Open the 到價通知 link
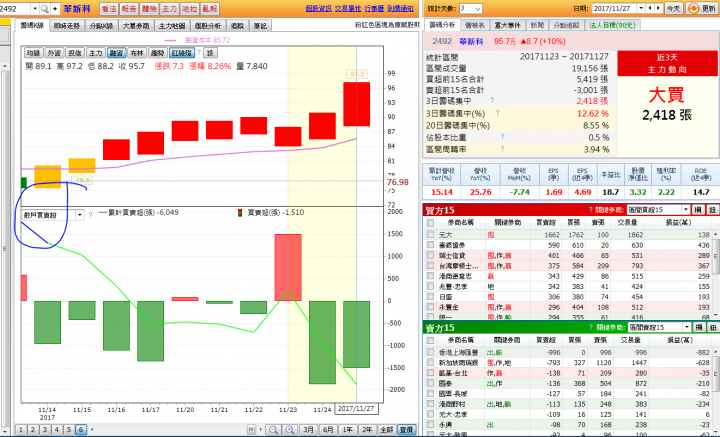 coord(400,9)
